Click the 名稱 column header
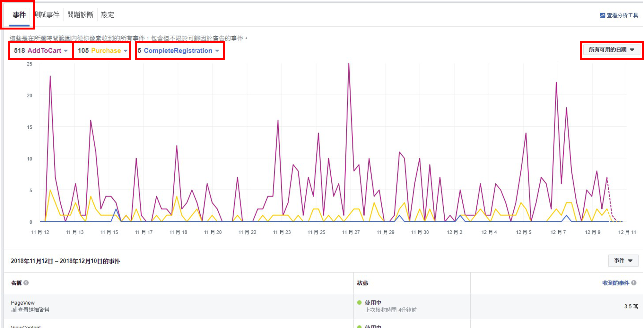The height and width of the screenshot is (328, 644). click(x=16, y=283)
